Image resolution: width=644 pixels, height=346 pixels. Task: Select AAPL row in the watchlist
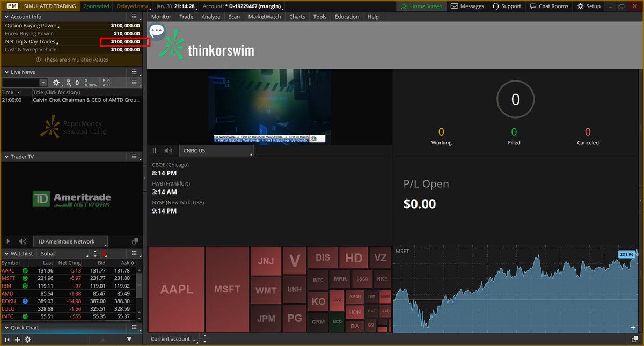pos(68,270)
